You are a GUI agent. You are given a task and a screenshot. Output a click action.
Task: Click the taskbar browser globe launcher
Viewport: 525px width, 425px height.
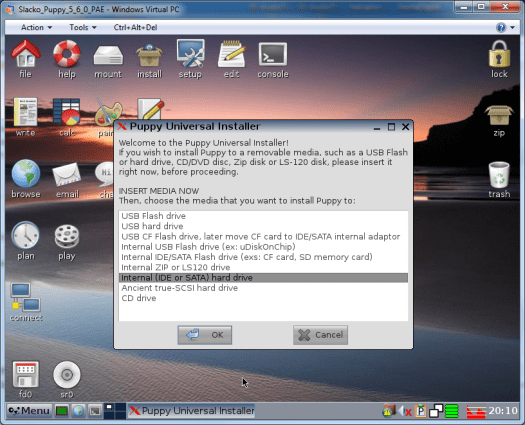(x=78, y=411)
